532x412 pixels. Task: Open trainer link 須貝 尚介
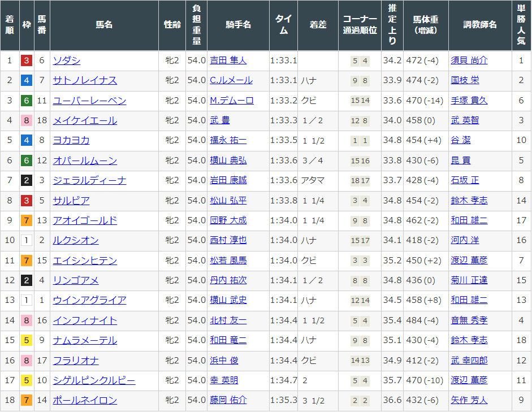coord(469,60)
